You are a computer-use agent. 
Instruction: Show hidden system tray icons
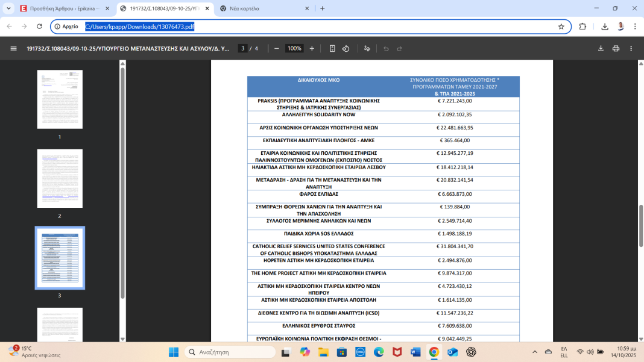tap(534, 352)
